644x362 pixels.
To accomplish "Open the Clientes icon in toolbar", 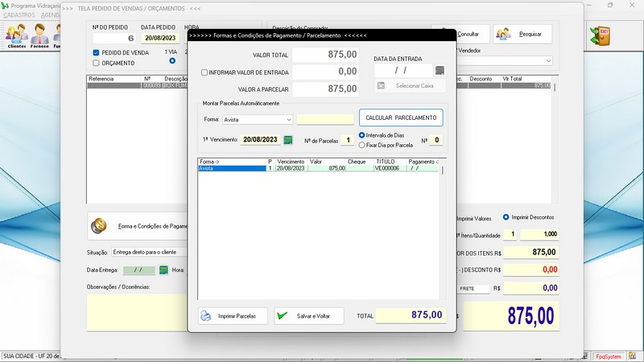I will click(x=16, y=35).
